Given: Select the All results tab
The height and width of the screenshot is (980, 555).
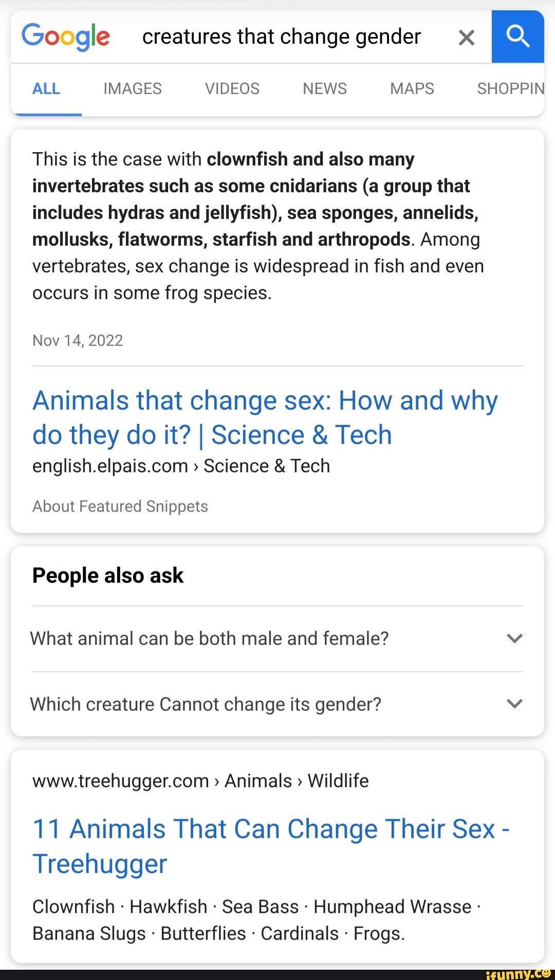Looking at the screenshot, I should pos(46,89).
